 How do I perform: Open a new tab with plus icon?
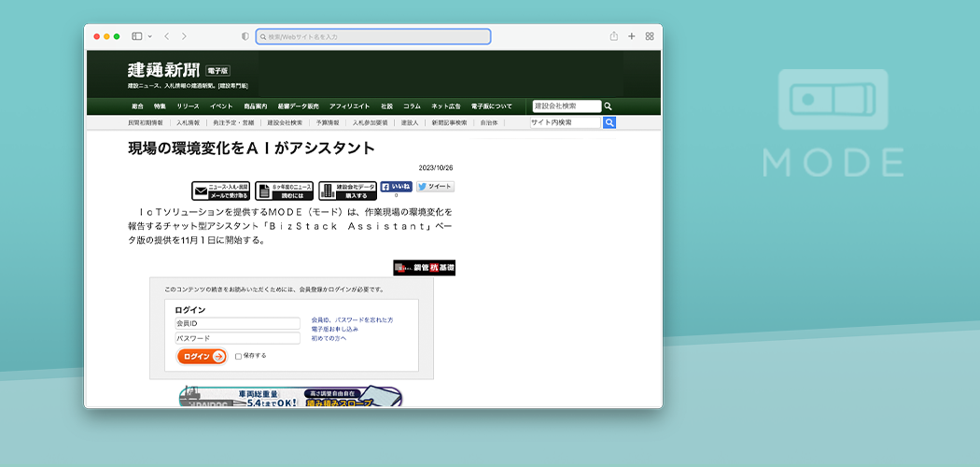(632, 36)
